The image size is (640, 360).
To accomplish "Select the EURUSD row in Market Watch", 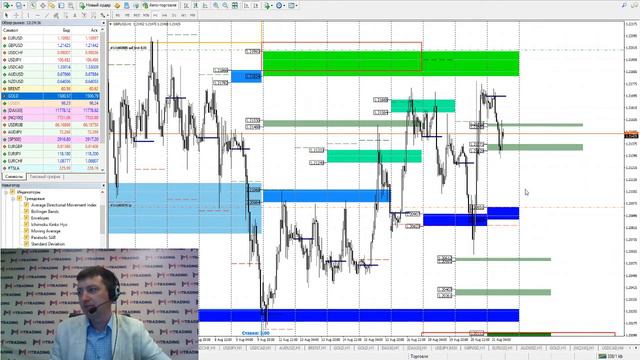I will coord(51,38).
